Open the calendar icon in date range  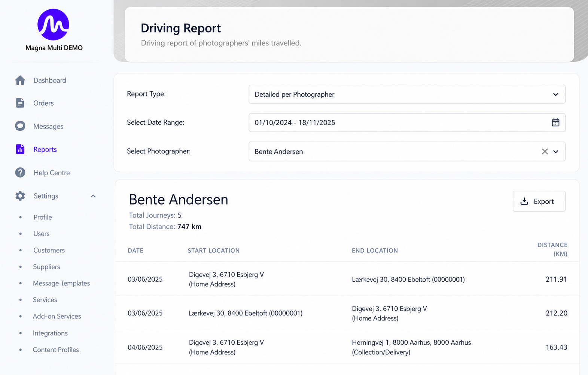pos(555,123)
